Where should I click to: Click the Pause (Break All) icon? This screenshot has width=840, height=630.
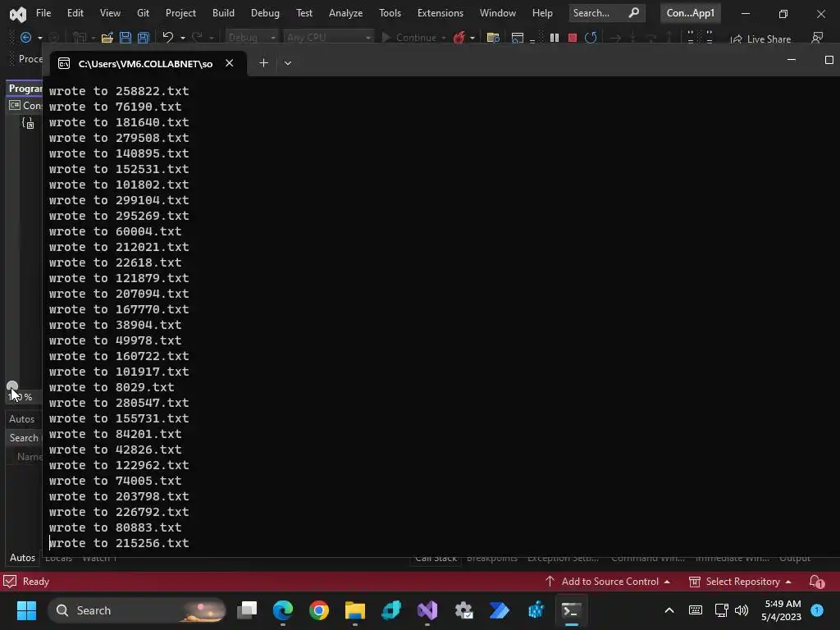[555, 38]
